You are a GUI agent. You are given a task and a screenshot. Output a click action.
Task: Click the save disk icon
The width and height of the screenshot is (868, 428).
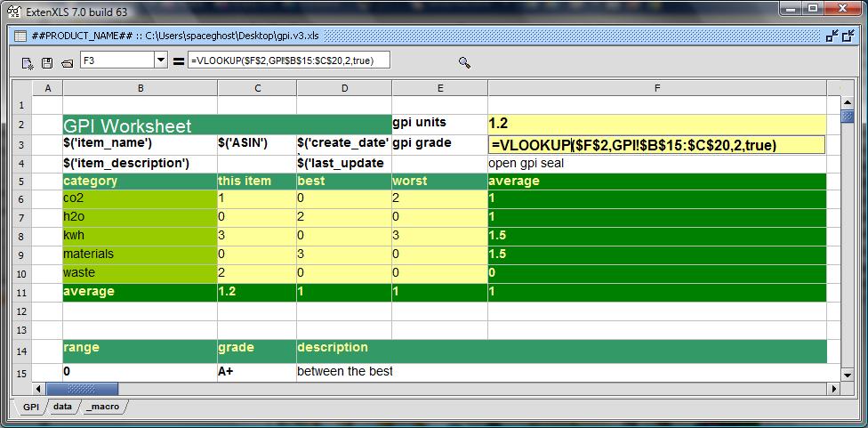(x=47, y=63)
